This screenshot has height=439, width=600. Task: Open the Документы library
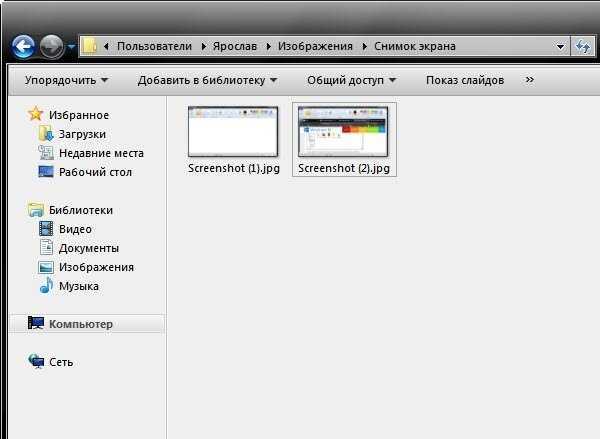pyautogui.click(x=89, y=248)
